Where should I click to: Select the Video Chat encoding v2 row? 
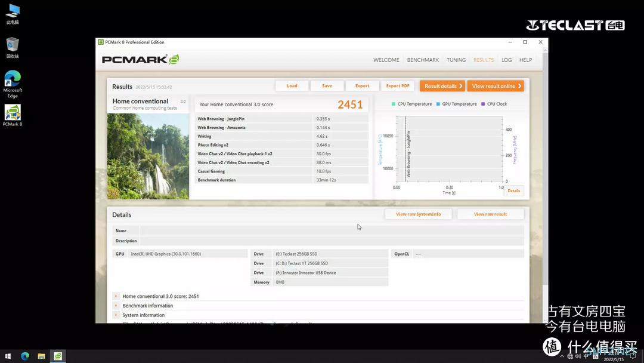coord(281,162)
